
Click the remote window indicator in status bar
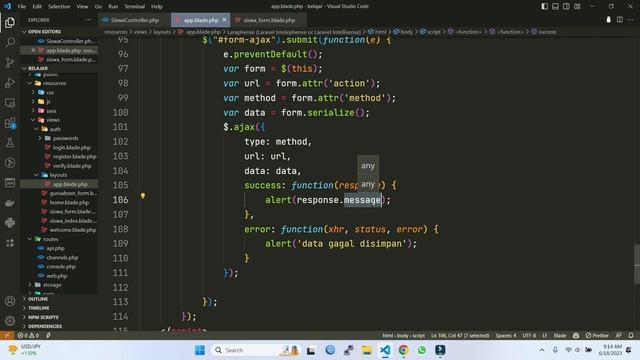click(x=7, y=335)
